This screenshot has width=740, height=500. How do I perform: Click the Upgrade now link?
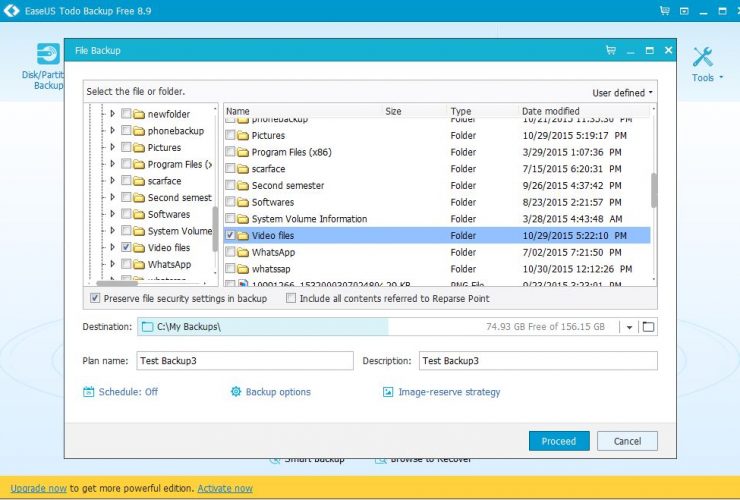click(39, 488)
